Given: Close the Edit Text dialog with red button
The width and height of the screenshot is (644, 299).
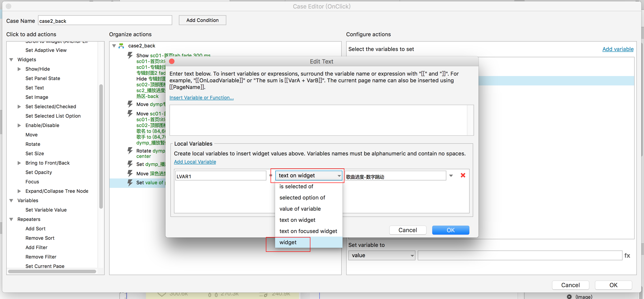Looking at the screenshot, I should tap(172, 61).
